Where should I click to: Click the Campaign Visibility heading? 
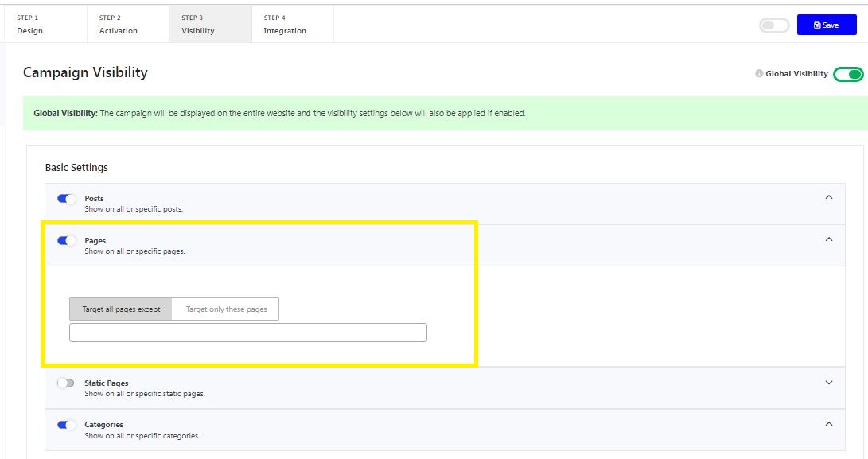[85, 72]
